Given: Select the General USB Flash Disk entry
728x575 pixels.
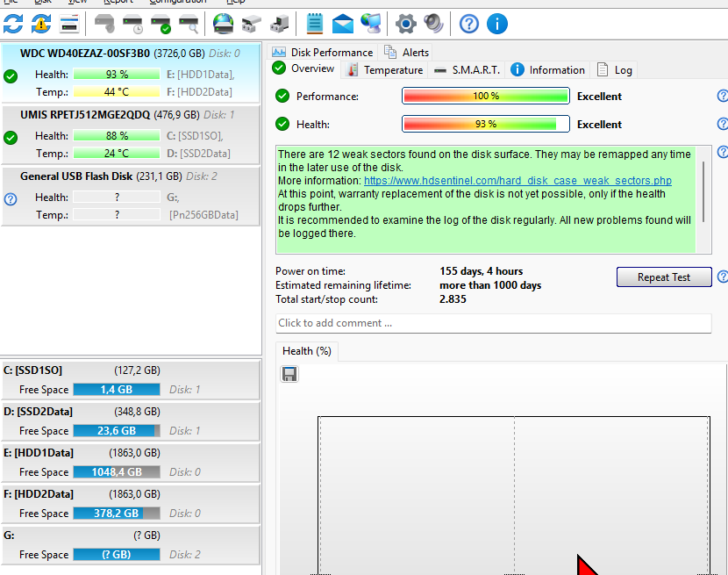Looking at the screenshot, I should click(131, 196).
